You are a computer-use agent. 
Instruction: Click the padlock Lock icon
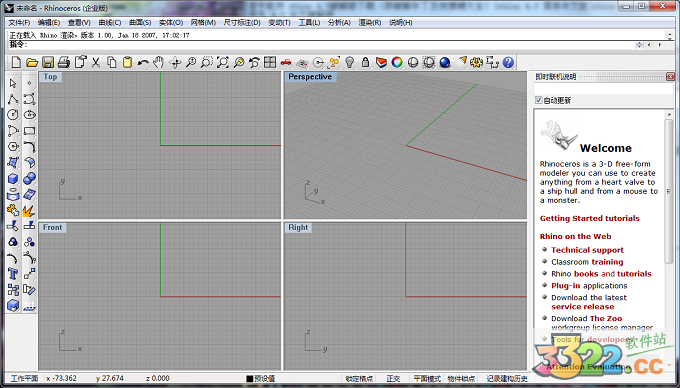coord(366,62)
